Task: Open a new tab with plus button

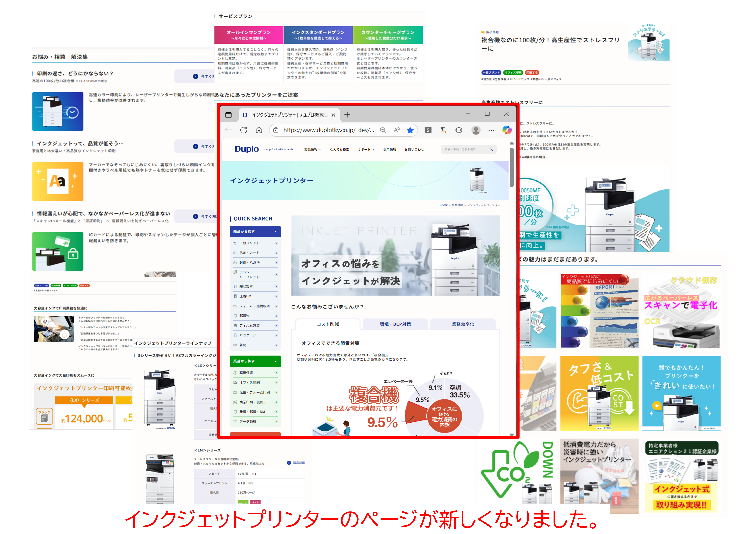Action: [347, 115]
